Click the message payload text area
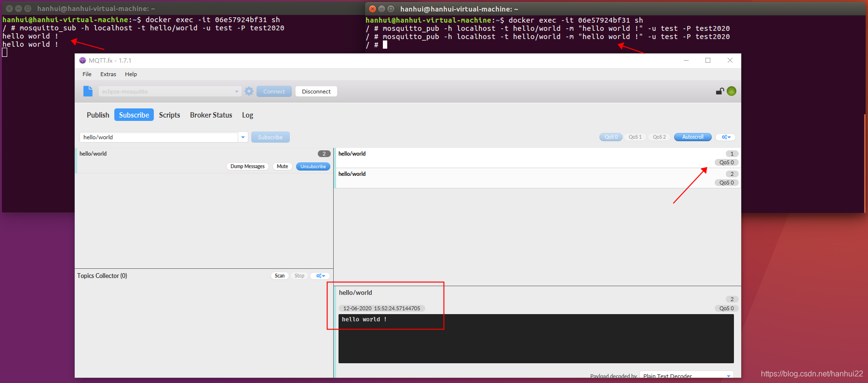Image resolution: width=868 pixels, height=383 pixels. coord(536,339)
